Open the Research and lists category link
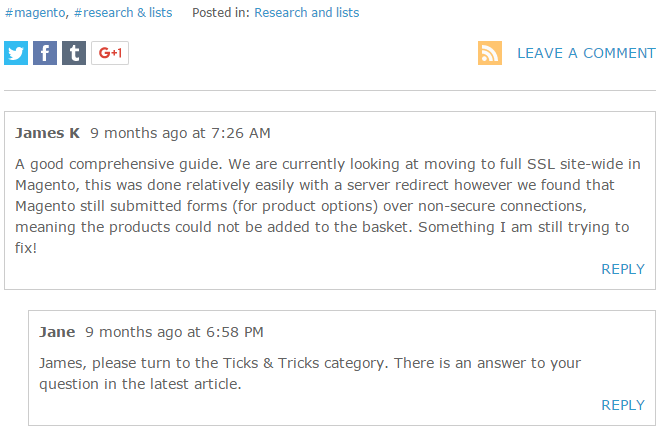 (306, 13)
